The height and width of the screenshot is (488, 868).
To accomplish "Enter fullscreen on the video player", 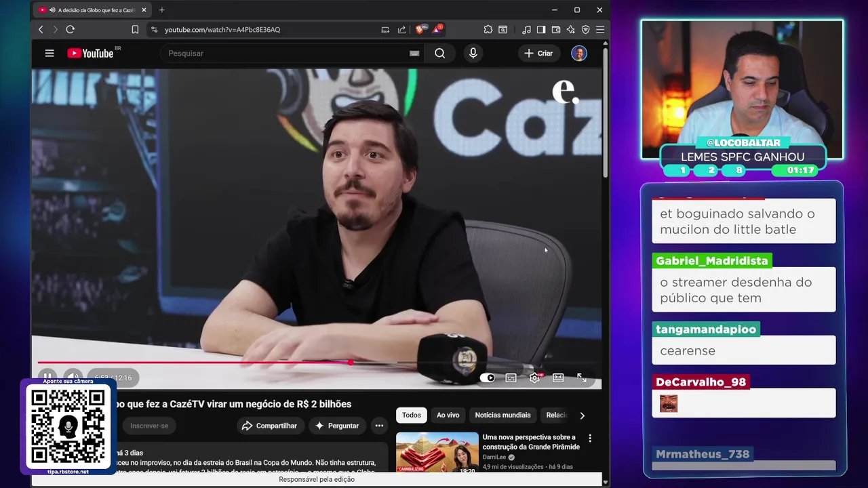I will tap(582, 378).
